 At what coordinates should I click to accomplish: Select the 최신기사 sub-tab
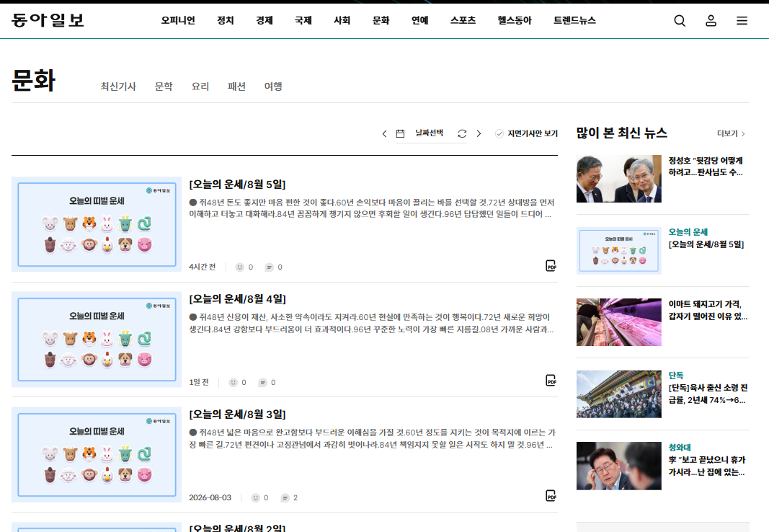[x=118, y=87]
